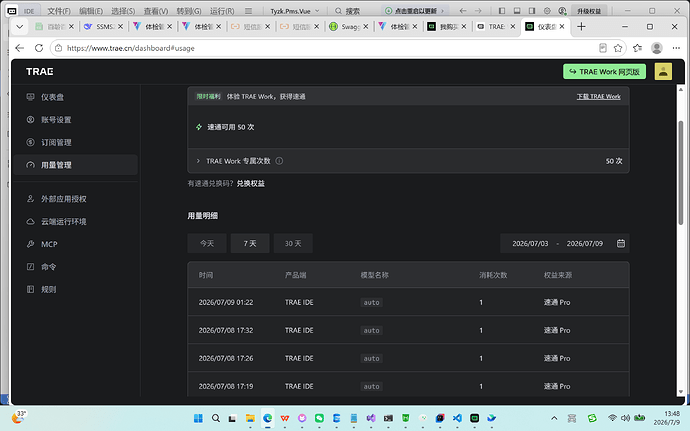The image size is (690, 431).
Task: Open the browser tab list chevron
Action: (19, 27)
